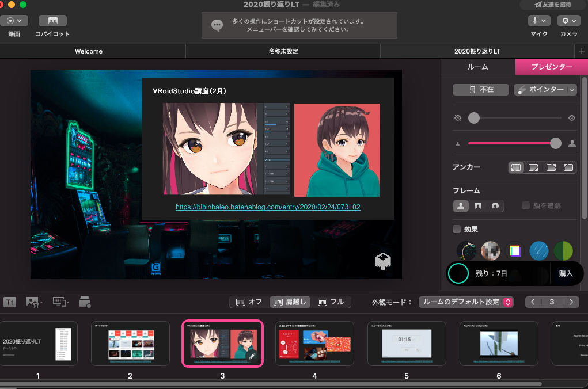Click the large person icon at size slider
The image size is (588, 389).
tap(572, 143)
